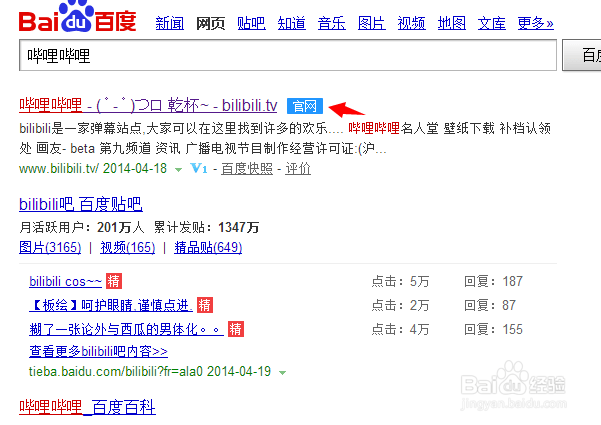Open the 音乐 tab
This screenshot has width=601, height=425.
[x=332, y=23]
